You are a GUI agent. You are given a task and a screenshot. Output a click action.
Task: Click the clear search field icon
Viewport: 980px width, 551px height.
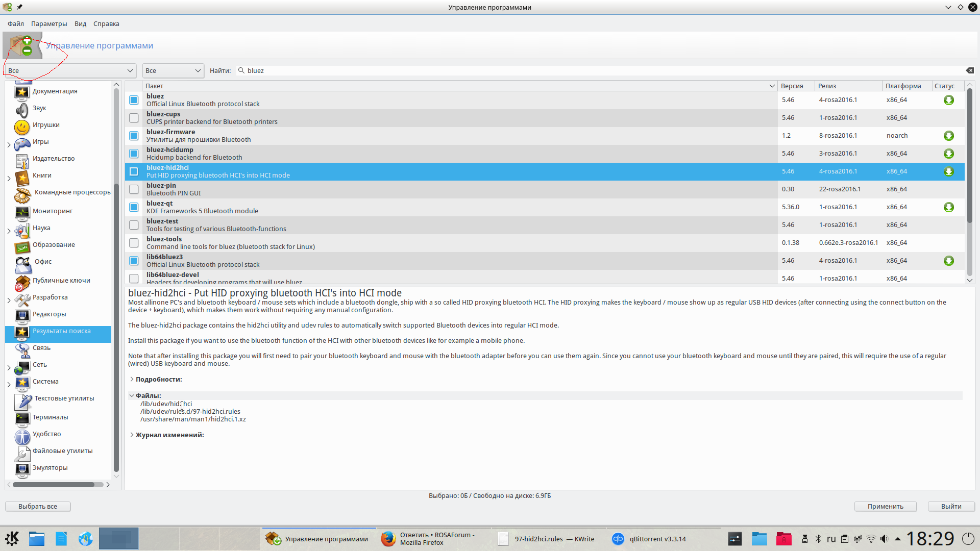click(970, 70)
